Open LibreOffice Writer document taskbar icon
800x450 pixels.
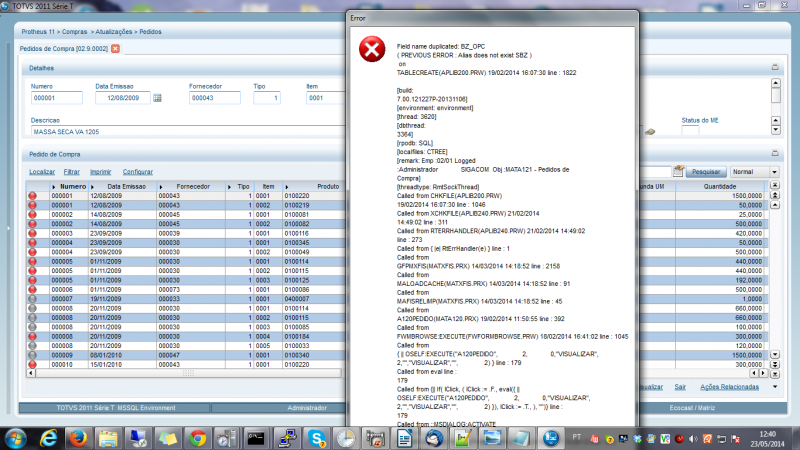tap(405, 438)
